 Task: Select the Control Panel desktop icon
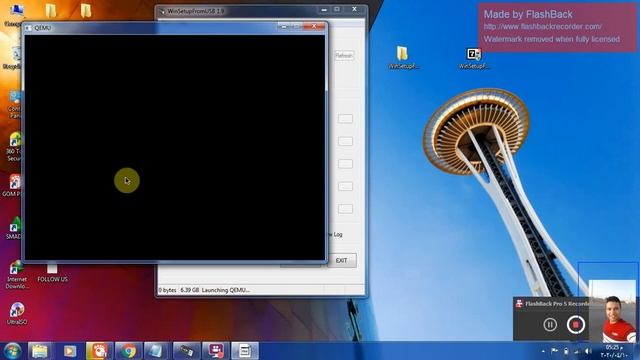click(x=16, y=104)
